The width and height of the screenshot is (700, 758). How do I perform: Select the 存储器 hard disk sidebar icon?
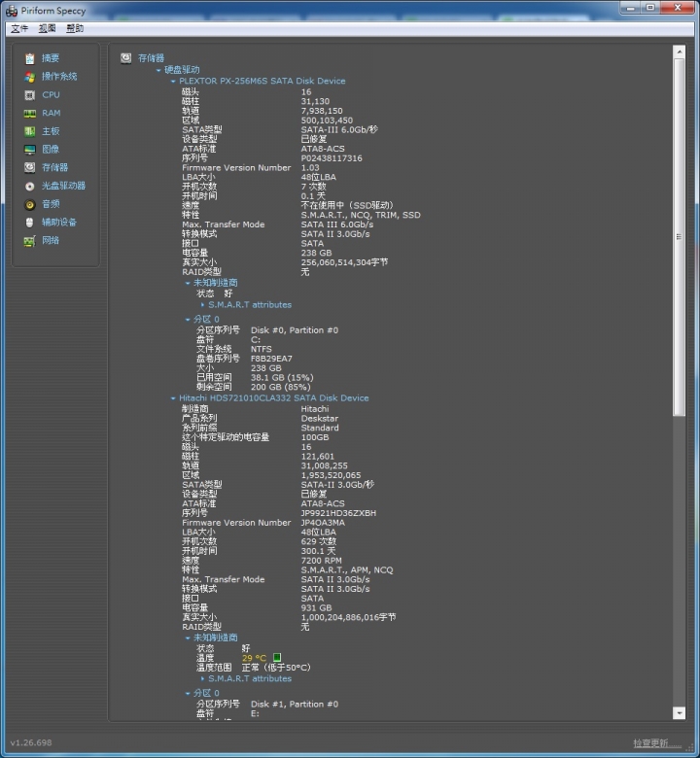tap(29, 168)
